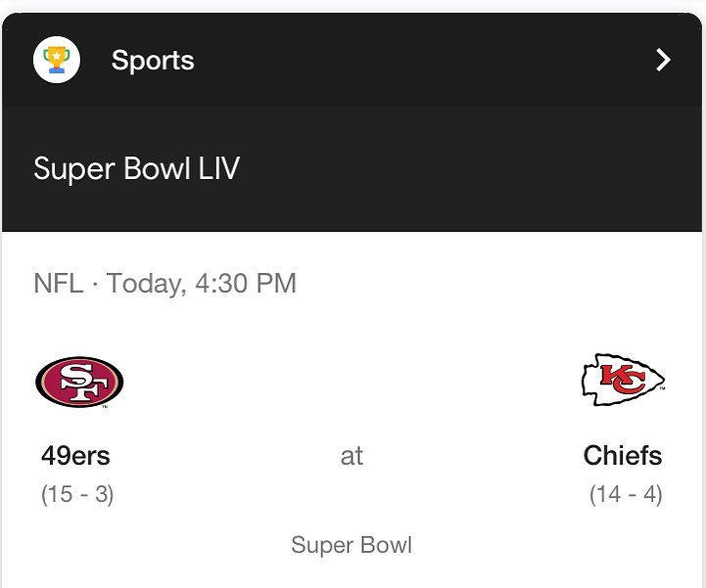The width and height of the screenshot is (706, 588).
Task: Click the Chiefs record (14 - 4)
Action: click(x=625, y=494)
